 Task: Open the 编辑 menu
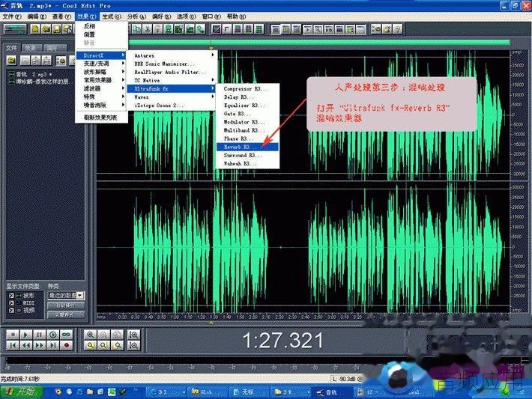pos(37,16)
